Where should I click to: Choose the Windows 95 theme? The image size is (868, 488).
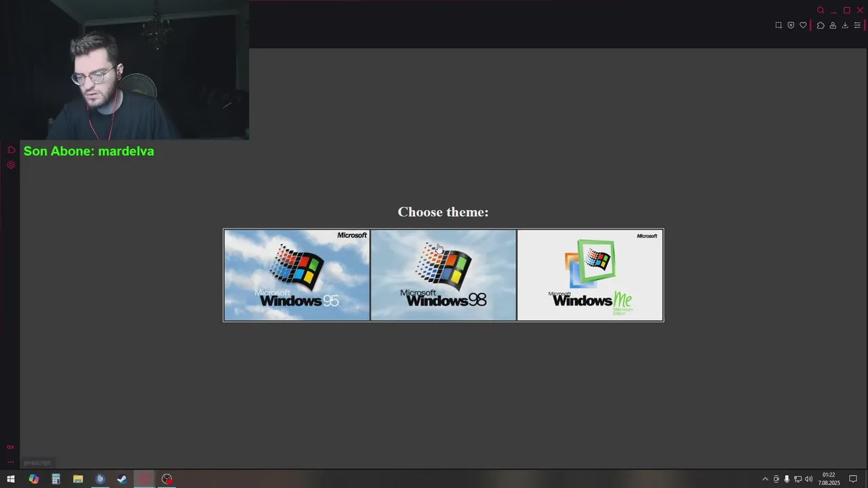(x=297, y=275)
